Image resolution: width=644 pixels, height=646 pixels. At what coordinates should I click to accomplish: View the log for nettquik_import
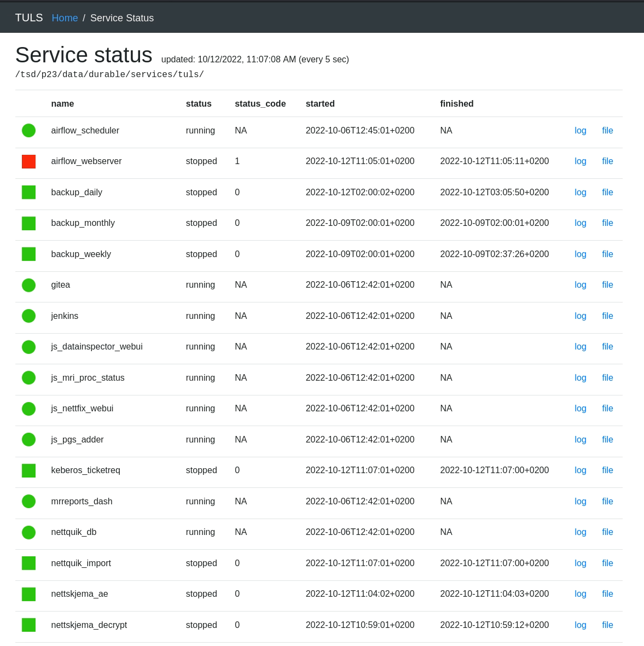pyautogui.click(x=580, y=563)
